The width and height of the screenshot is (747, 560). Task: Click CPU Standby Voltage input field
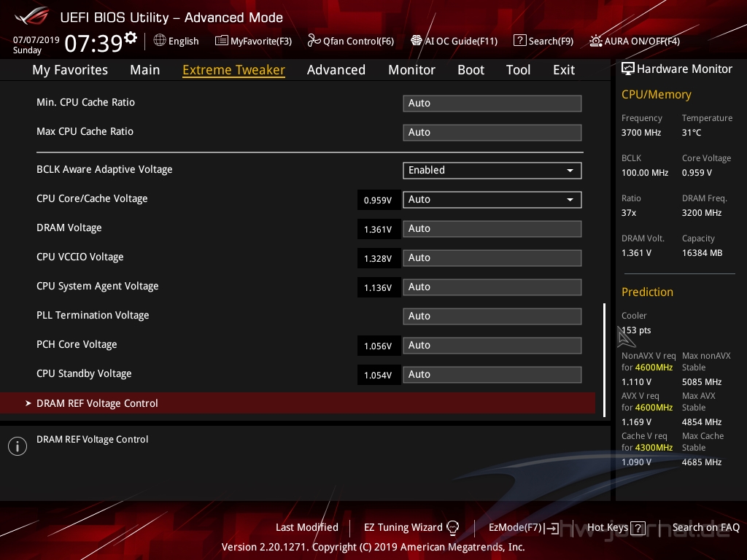492,374
